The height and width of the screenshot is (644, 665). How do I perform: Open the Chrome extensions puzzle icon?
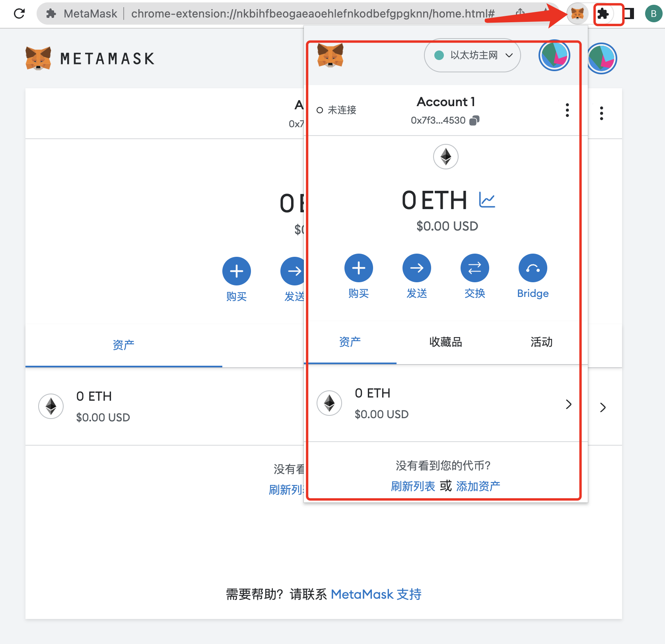[x=603, y=14]
